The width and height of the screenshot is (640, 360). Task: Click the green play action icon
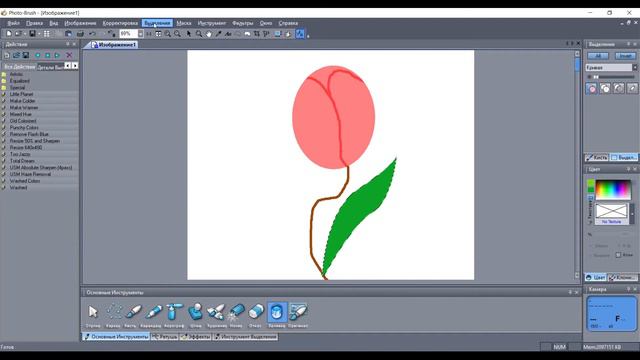pos(58,55)
